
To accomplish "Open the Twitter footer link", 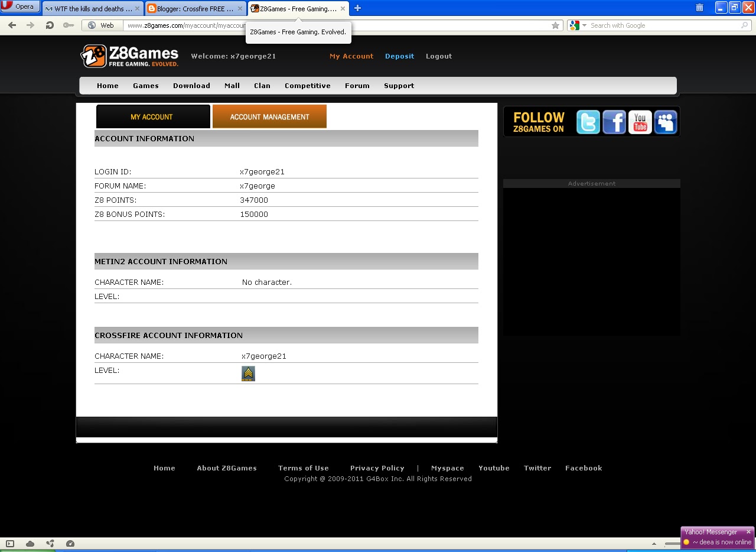I will click(537, 468).
